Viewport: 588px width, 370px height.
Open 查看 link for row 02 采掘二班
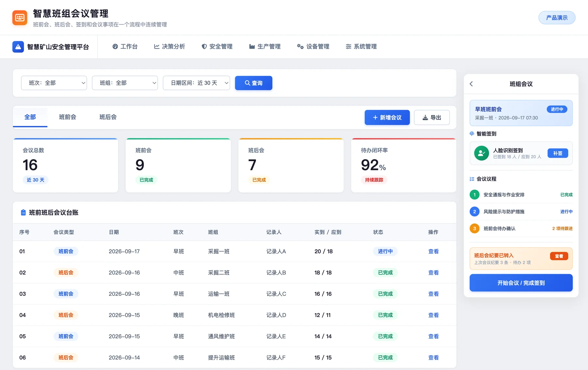click(433, 273)
